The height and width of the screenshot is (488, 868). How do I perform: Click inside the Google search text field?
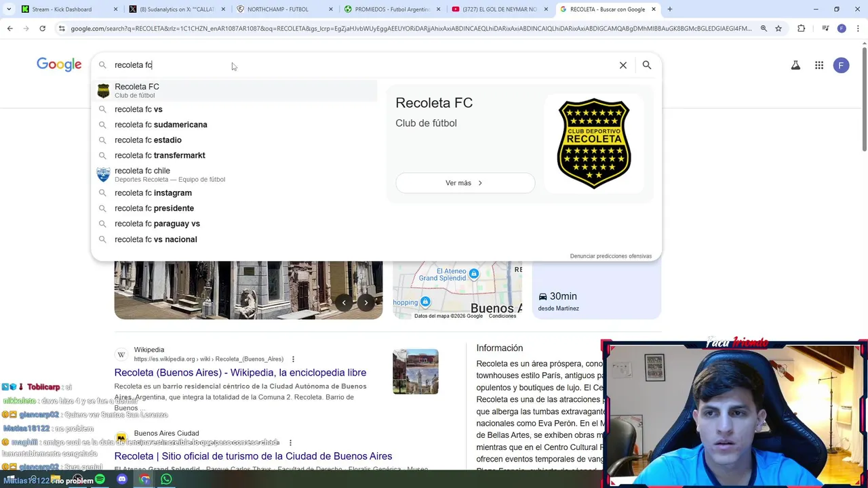(x=363, y=65)
